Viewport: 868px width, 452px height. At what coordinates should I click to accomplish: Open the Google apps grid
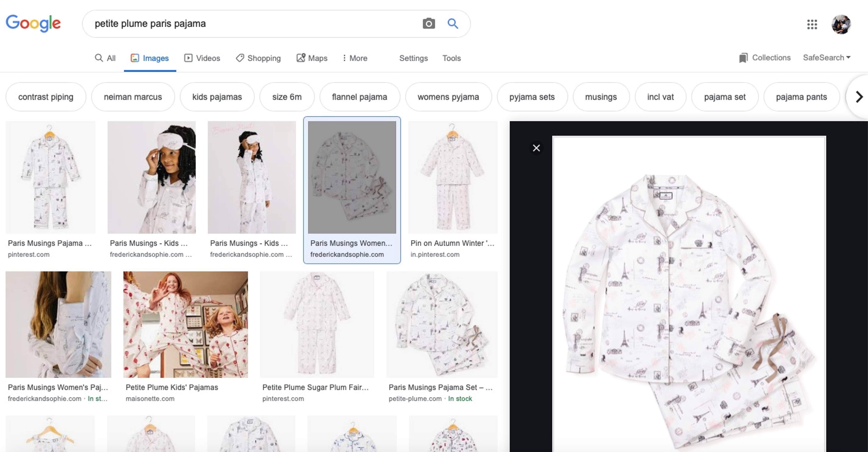[x=812, y=24]
